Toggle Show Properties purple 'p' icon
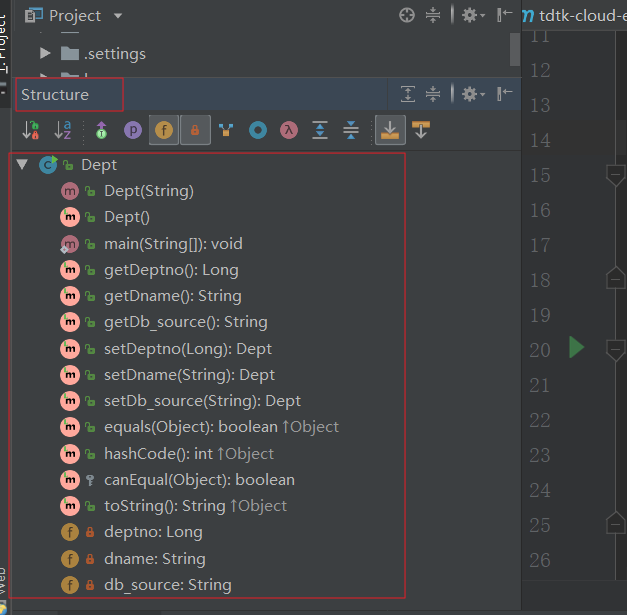The height and width of the screenshot is (615, 627). (x=133, y=130)
